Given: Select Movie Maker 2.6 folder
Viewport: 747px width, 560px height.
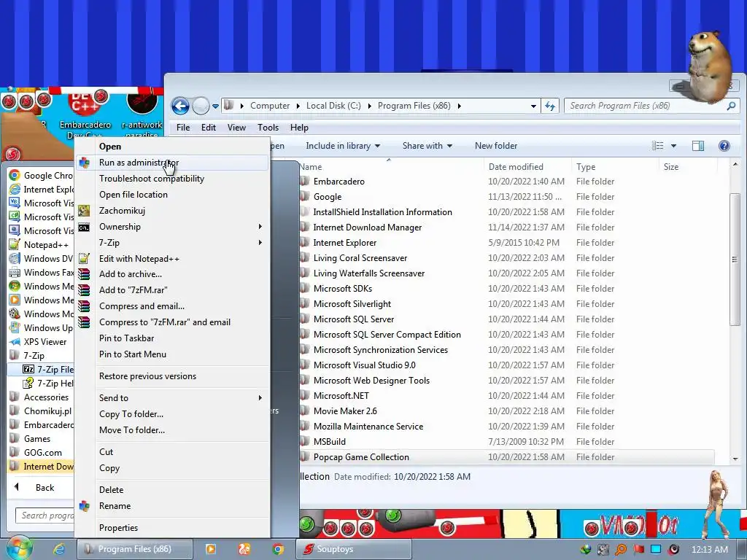Looking at the screenshot, I should pos(345,411).
